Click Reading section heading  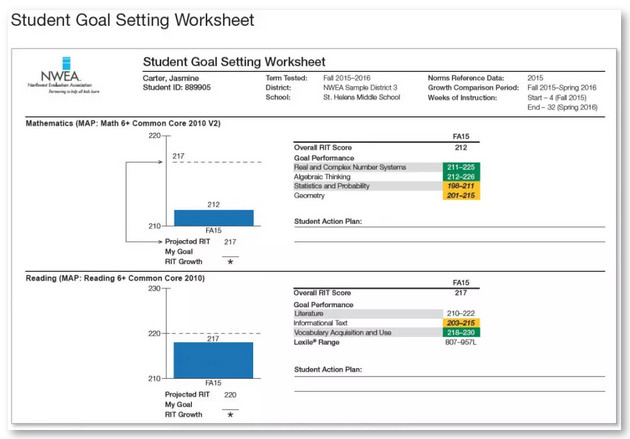(x=115, y=278)
